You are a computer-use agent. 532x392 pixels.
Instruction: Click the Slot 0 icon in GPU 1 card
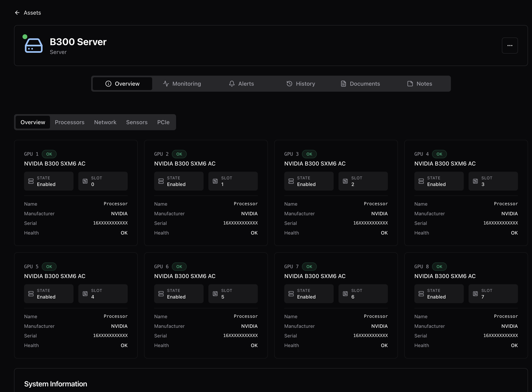pyautogui.click(x=85, y=181)
